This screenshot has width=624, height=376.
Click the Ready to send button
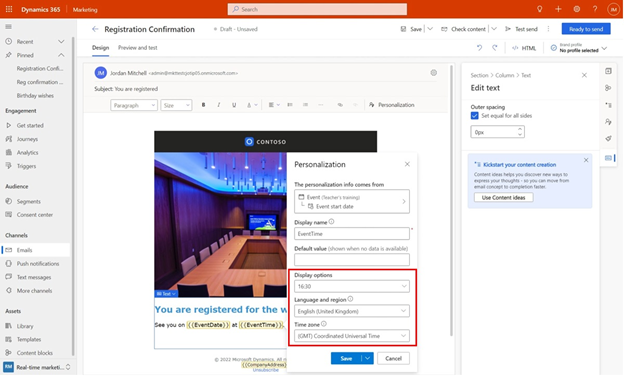click(586, 29)
